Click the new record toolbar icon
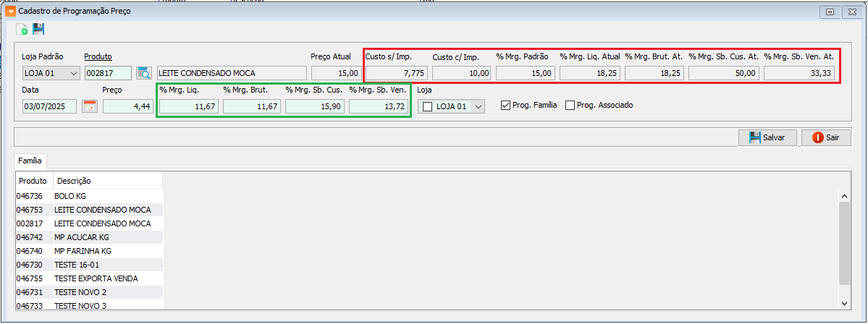 pos(22,29)
